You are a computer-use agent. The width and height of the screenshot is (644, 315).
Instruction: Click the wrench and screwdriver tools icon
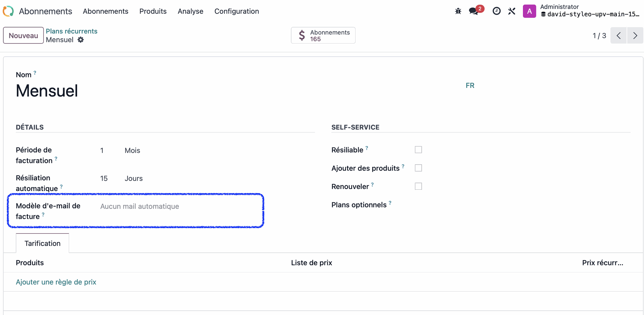tap(512, 11)
